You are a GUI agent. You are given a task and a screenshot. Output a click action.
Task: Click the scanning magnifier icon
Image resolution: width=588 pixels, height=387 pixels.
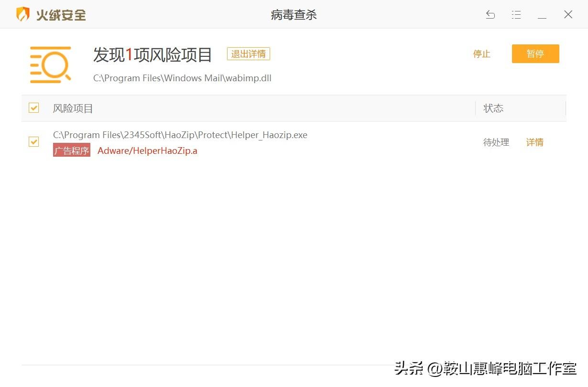click(x=50, y=65)
